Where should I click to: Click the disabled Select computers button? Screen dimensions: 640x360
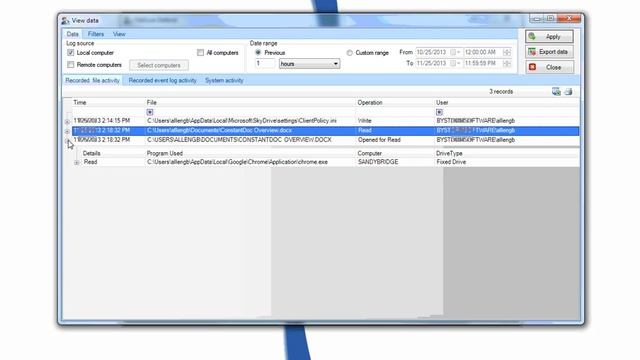pos(159,65)
